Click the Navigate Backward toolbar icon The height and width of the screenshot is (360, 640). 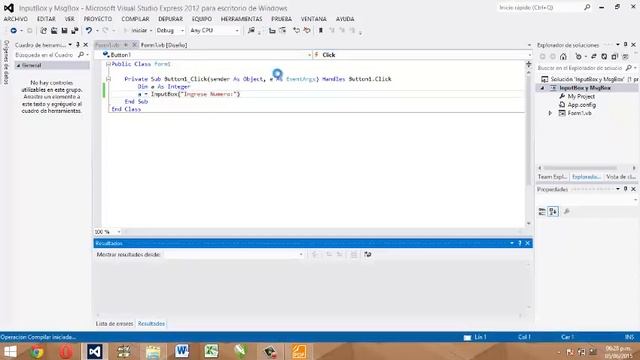(13, 31)
